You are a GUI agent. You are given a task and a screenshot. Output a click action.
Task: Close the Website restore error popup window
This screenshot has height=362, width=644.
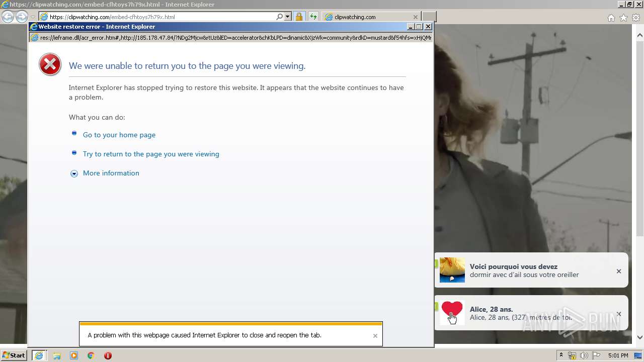pyautogui.click(x=428, y=27)
